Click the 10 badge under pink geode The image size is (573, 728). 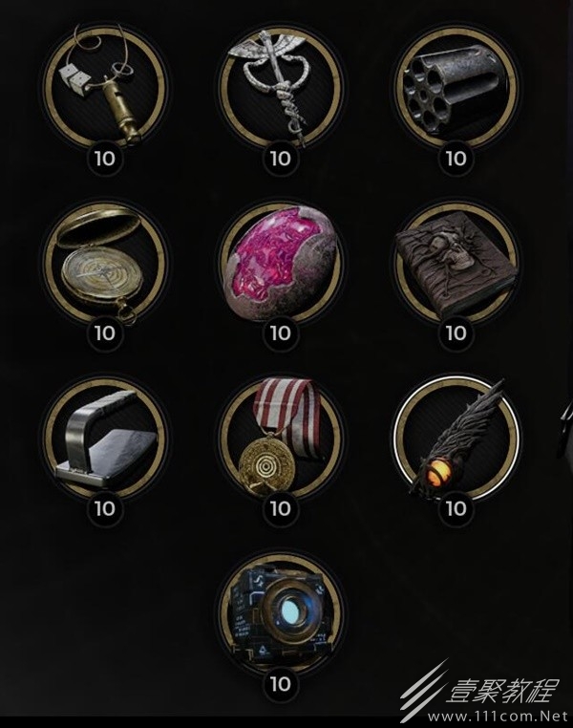[280, 333]
